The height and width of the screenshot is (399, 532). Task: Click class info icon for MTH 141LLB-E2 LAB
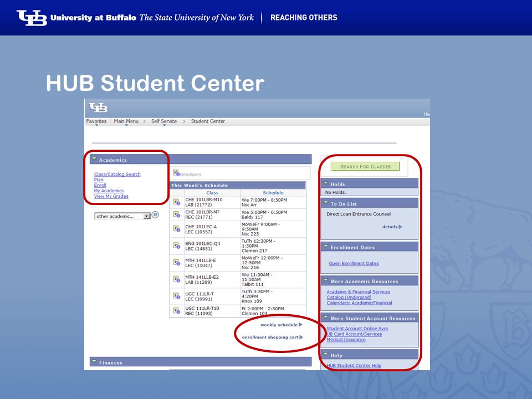click(x=177, y=279)
